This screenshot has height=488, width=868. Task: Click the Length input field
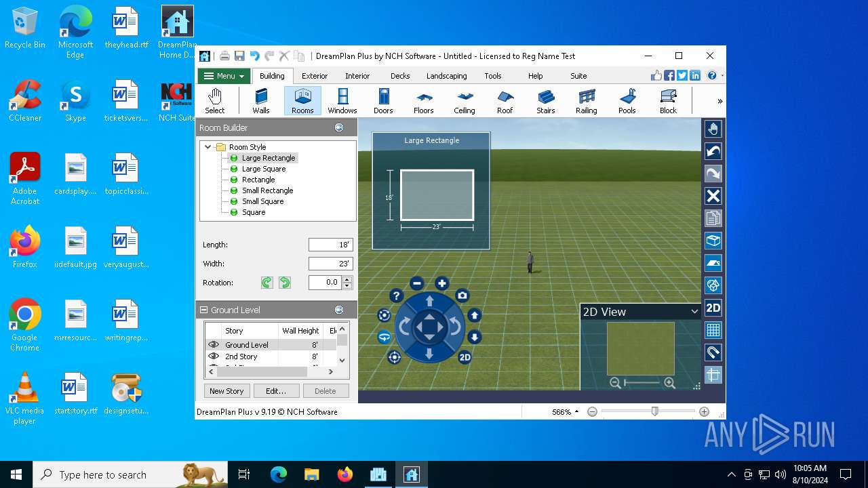[x=331, y=245]
